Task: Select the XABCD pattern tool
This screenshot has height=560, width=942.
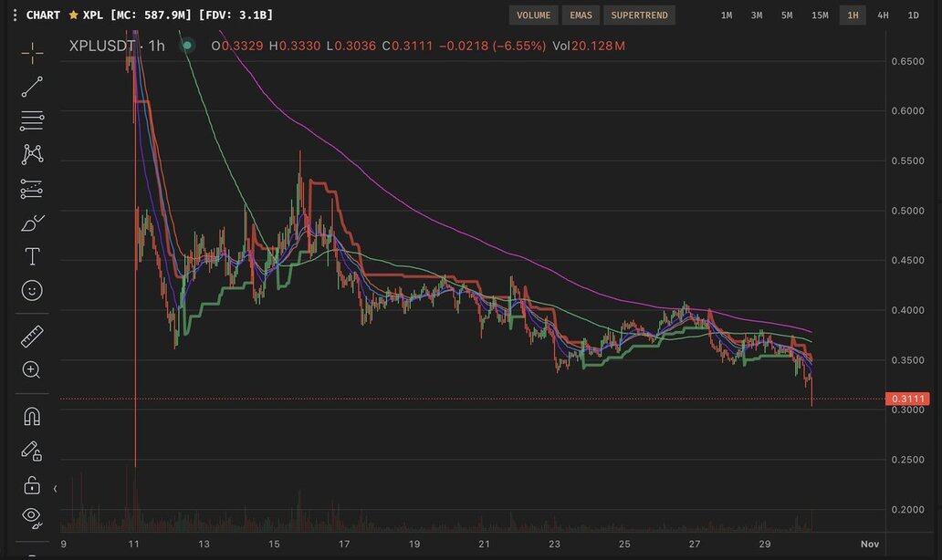Action: point(32,154)
